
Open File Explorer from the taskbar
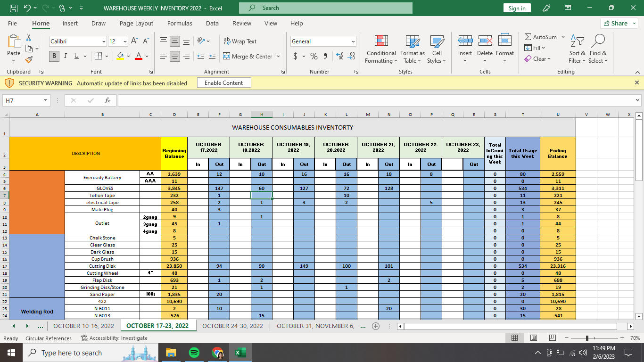[171, 353]
